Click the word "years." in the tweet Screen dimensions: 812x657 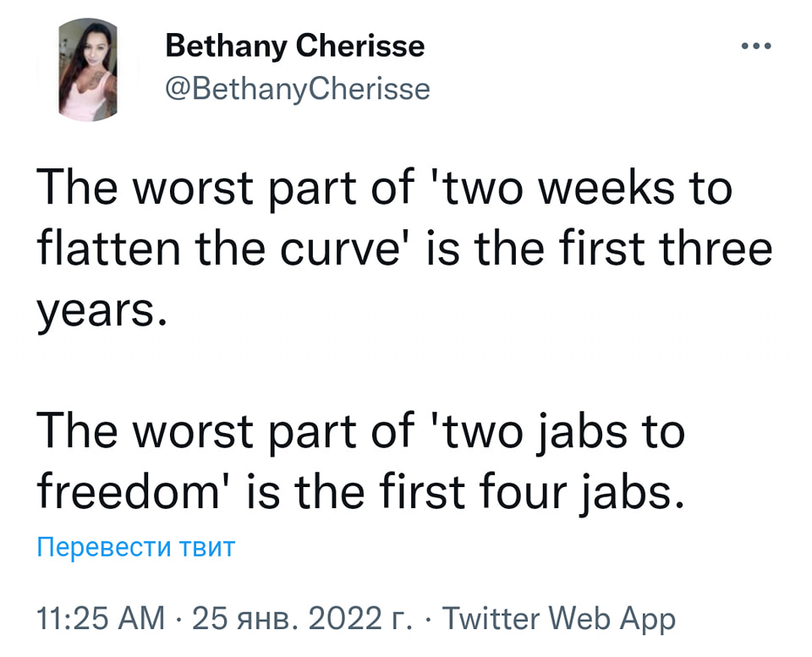96,312
